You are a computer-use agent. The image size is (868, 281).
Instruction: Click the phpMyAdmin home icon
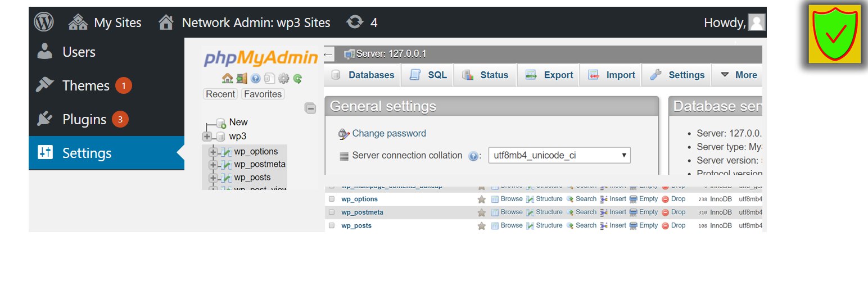(x=227, y=79)
